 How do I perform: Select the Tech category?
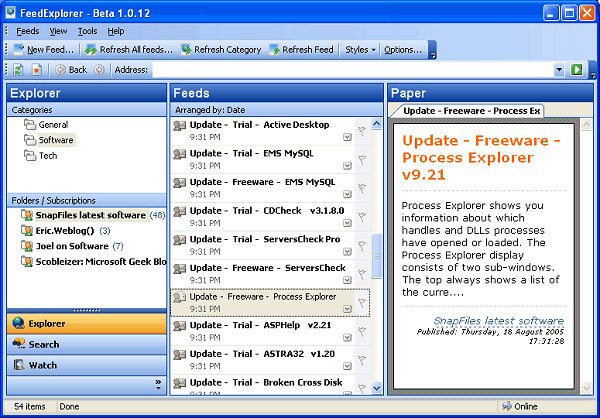41,156
